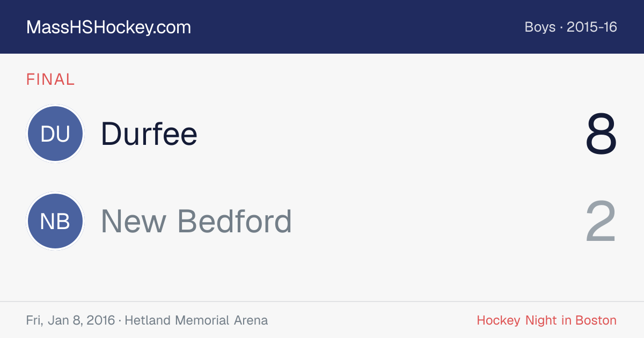Select the 2015-16 season label

[x=592, y=27]
